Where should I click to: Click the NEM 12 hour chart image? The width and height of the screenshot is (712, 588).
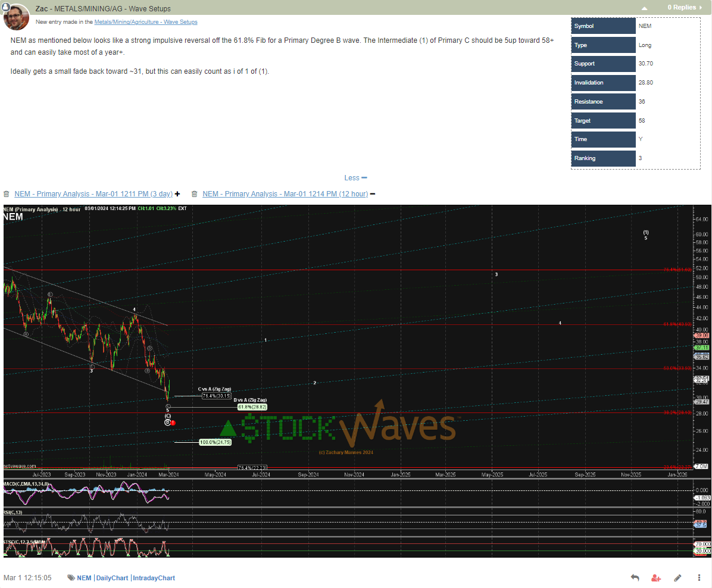[x=356, y=381]
